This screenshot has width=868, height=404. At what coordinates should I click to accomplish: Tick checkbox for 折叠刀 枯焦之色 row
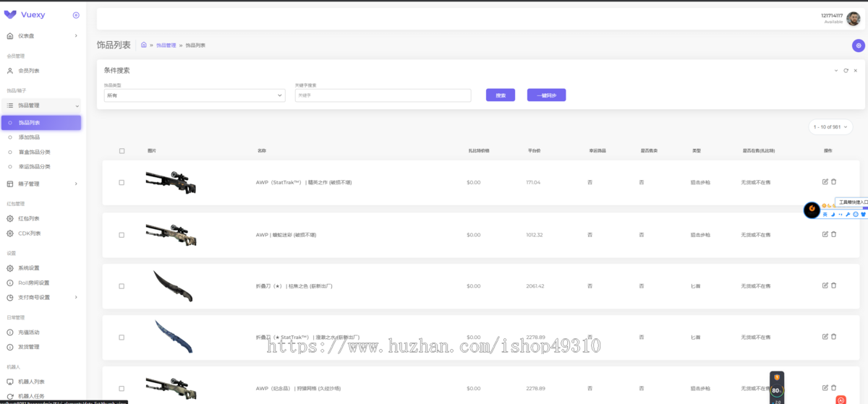[122, 286]
